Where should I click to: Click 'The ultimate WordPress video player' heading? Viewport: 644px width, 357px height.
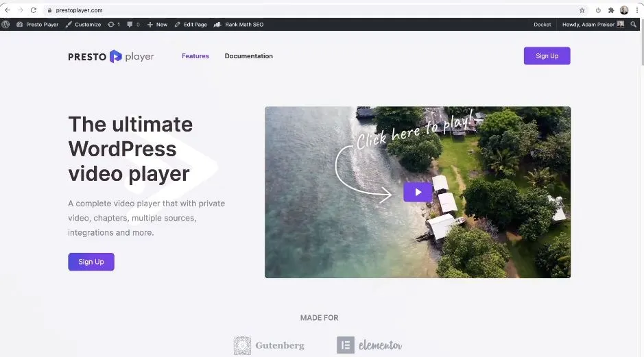[130, 149]
